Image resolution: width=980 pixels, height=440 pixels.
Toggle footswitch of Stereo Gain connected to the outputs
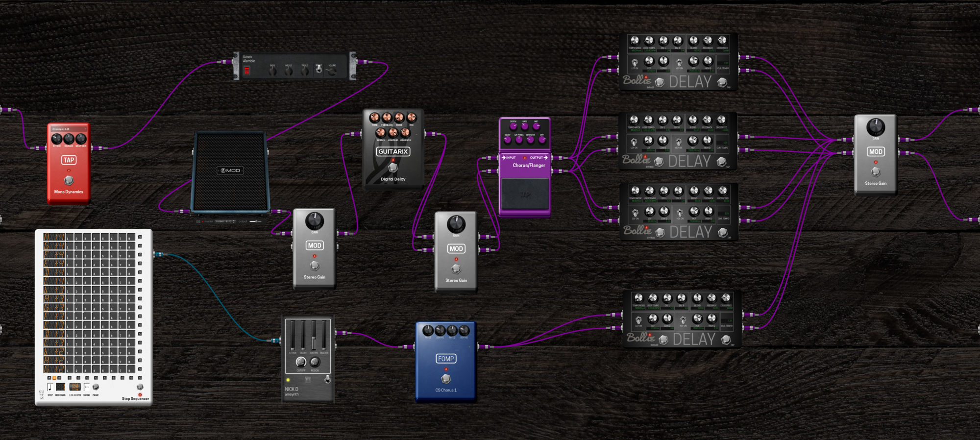click(876, 171)
